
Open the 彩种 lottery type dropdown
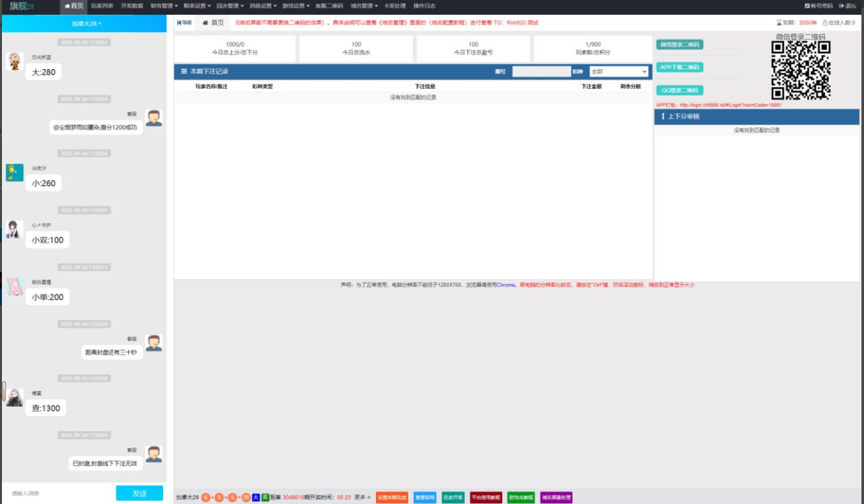point(618,72)
